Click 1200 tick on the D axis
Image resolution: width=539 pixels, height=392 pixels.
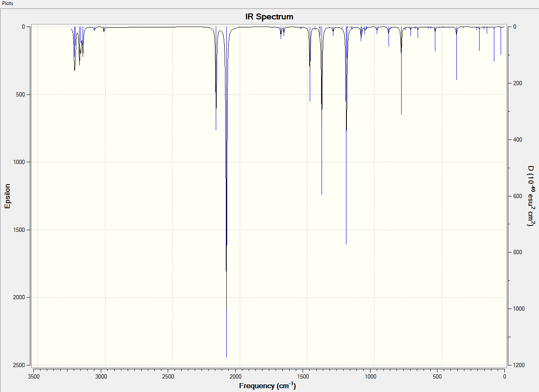(519, 365)
